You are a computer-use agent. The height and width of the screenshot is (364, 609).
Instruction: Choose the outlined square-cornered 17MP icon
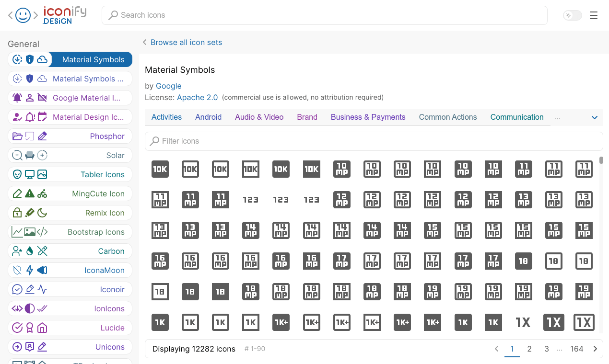[433, 261]
